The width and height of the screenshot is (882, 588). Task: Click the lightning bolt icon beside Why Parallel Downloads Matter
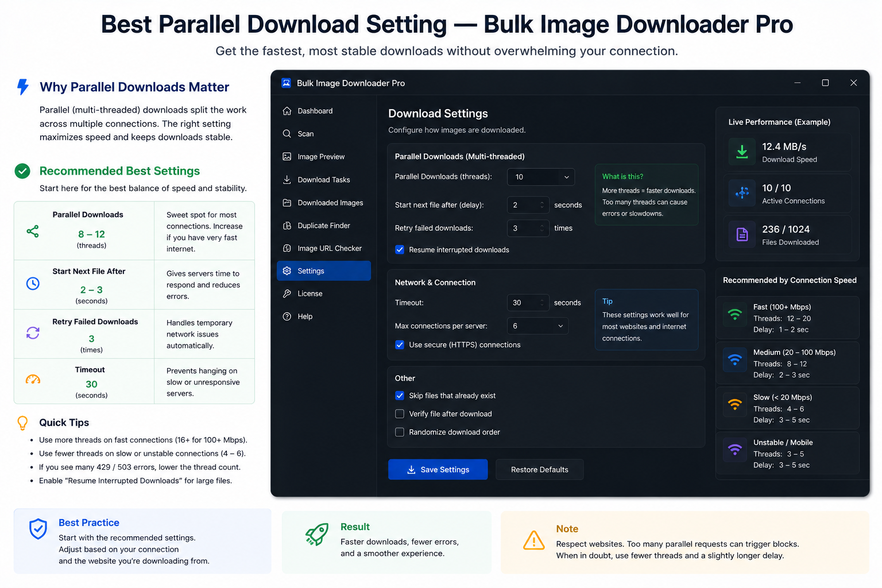23,87
